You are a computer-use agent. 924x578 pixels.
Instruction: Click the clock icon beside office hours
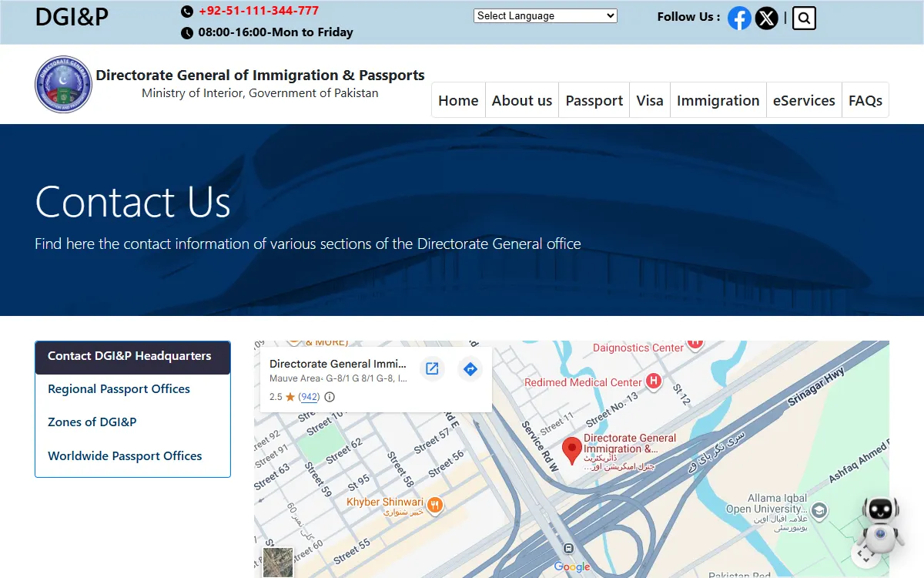click(187, 33)
